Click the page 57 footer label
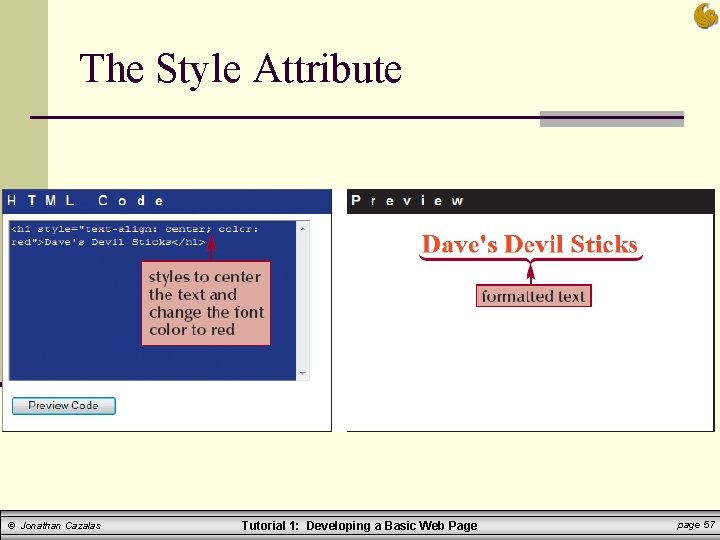This screenshot has height=540, width=720. tap(696, 525)
